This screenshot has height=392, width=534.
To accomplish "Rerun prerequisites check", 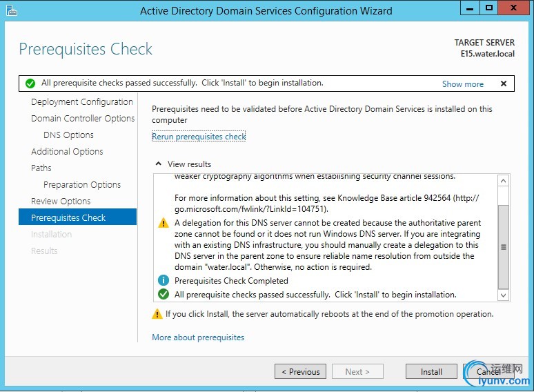I will click(199, 137).
